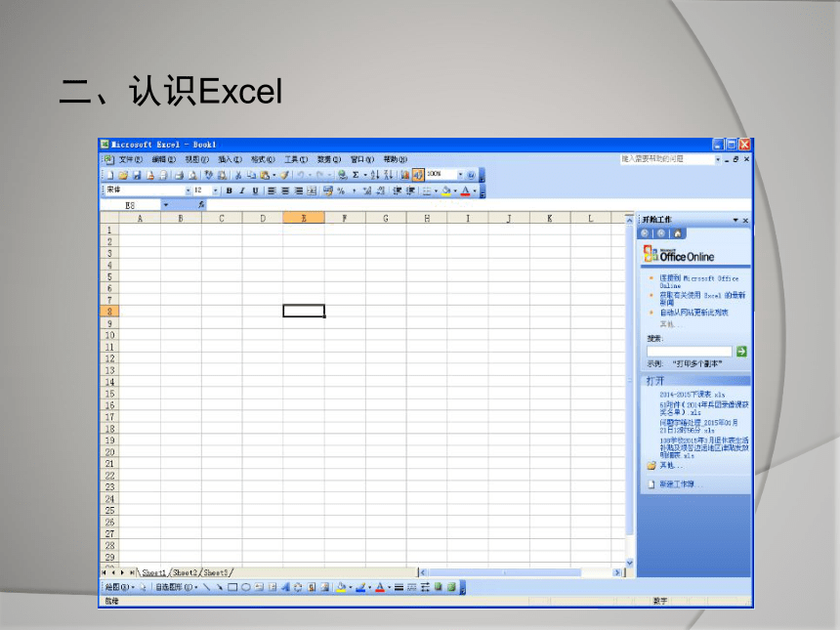Toggle Align Right for the cell

pyautogui.click(x=299, y=190)
